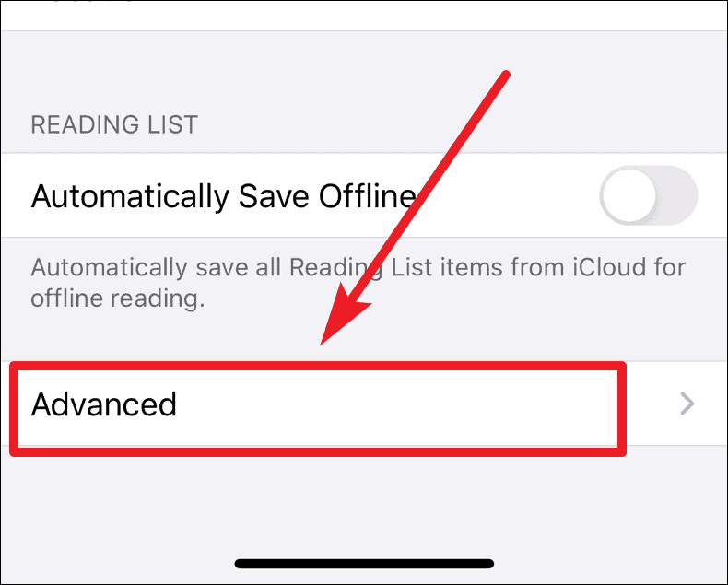Click the word Offline in the toggle row
Screen dimensions: 728x585
point(367,195)
